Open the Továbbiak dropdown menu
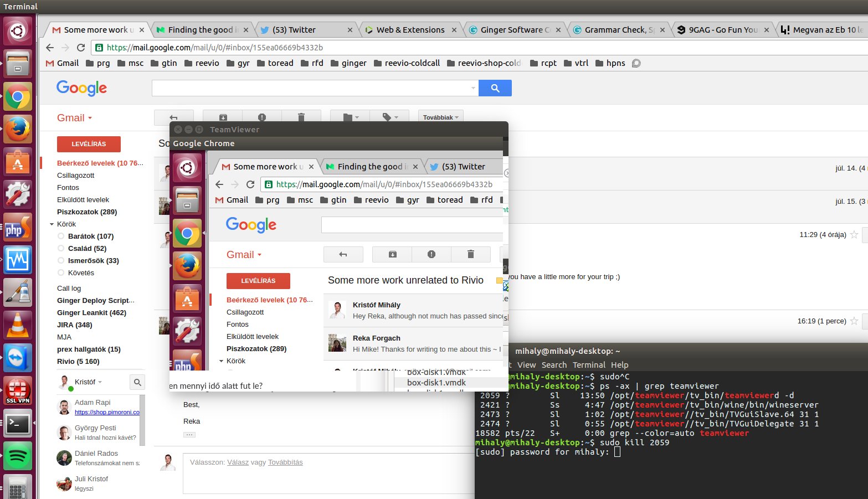Image resolution: width=868 pixels, height=499 pixels. pyautogui.click(x=441, y=117)
